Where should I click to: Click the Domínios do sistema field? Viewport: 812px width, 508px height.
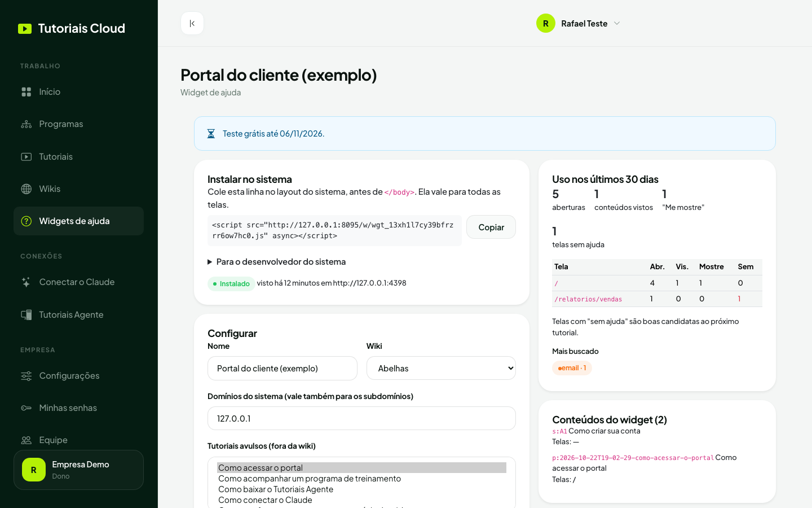coord(361,418)
